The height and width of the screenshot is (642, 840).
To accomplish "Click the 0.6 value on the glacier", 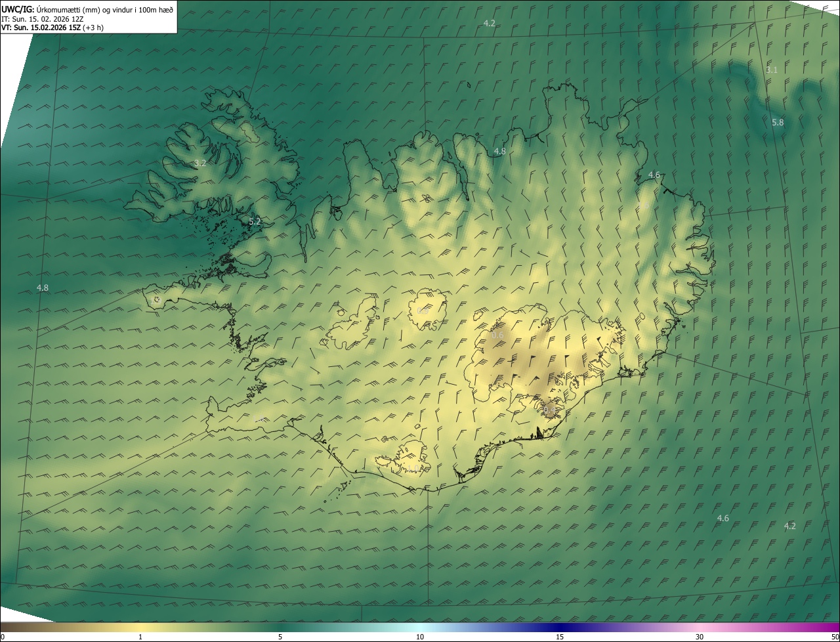I will tap(497, 335).
